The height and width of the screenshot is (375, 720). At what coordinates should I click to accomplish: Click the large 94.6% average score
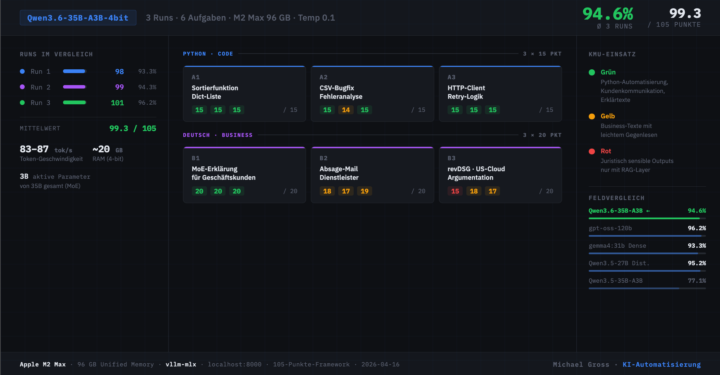608,14
